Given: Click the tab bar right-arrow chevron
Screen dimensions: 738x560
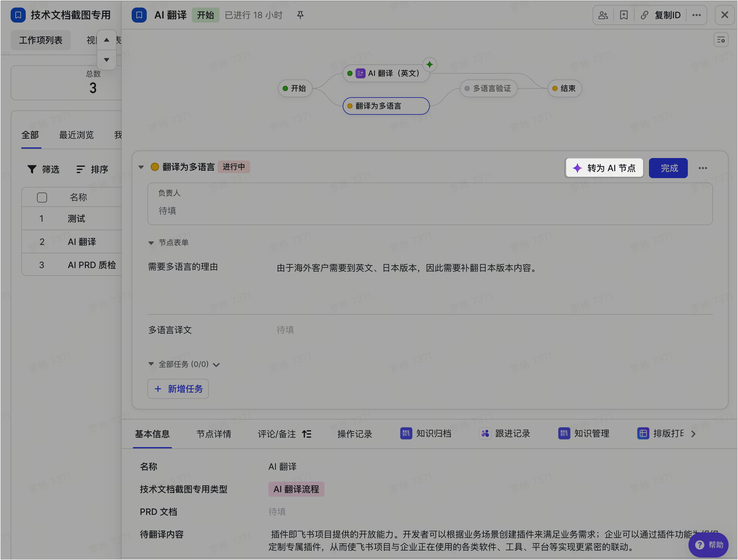Looking at the screenshot, I should [x=693, y=434].
